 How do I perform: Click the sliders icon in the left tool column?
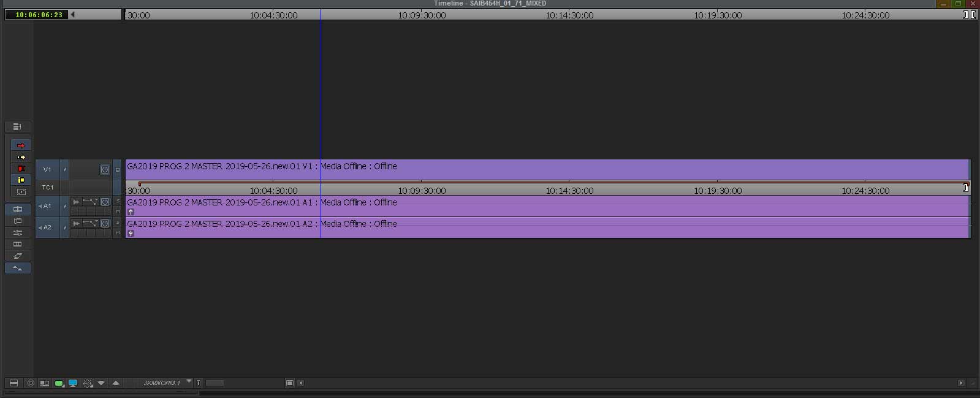click(17, 232)
